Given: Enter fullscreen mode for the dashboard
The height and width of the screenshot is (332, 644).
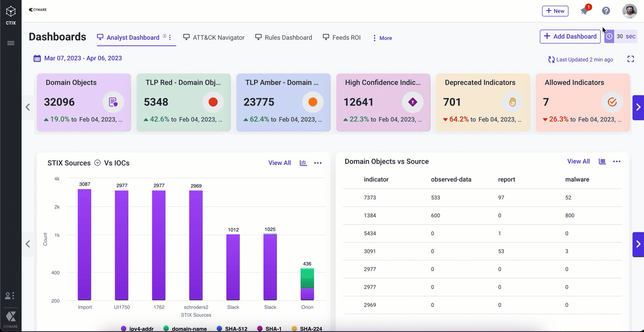Looking at the screenshot, I should 631,59.
